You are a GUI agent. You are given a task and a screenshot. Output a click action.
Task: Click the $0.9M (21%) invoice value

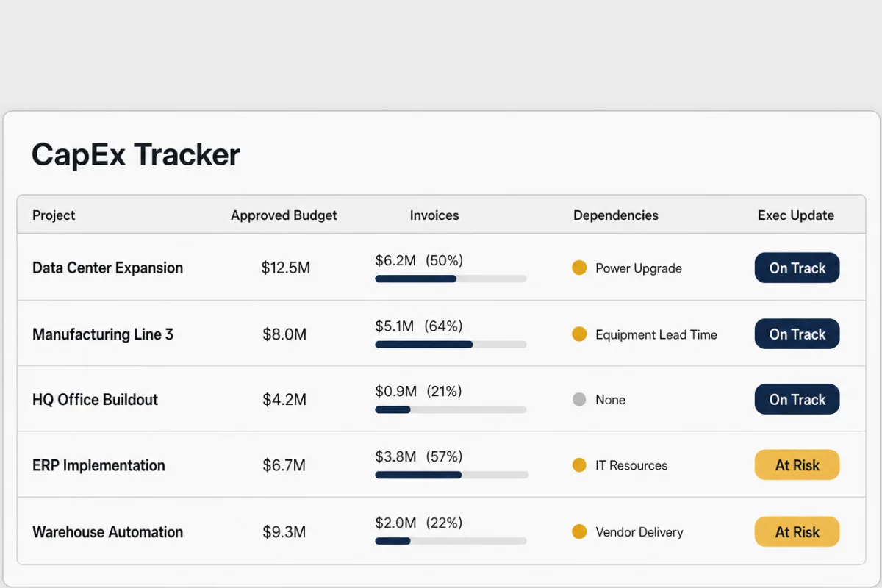pyautogui.click(x=419, y=391)
